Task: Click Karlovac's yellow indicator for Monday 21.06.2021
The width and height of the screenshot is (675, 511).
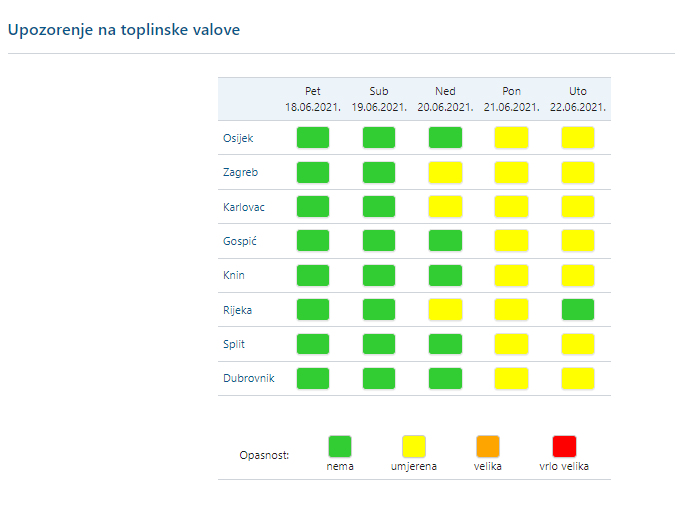Action: point(511,207)
